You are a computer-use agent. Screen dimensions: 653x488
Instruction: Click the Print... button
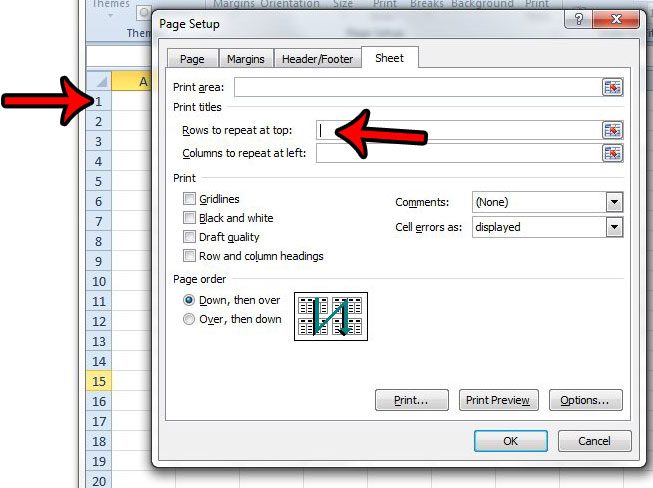pyautogui.click(x=411, y=400)
